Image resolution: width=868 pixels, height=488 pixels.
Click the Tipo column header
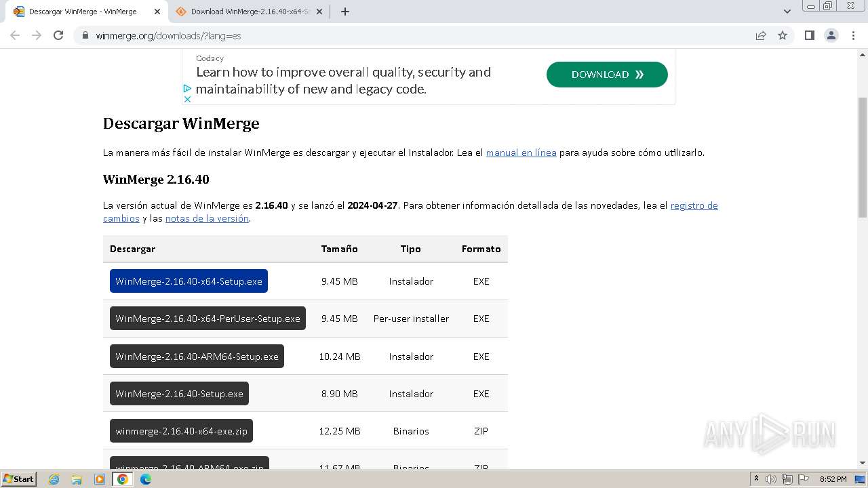pos(410,249)
